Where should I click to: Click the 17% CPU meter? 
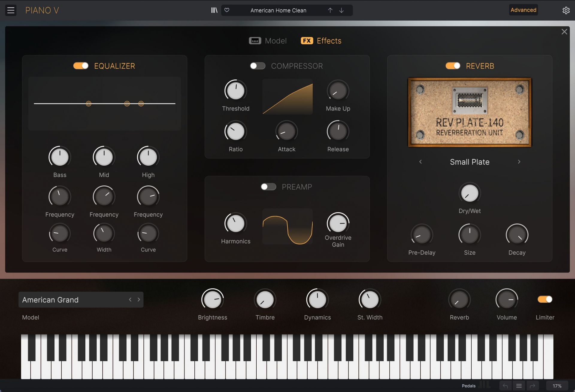click(x=557, y=386)
